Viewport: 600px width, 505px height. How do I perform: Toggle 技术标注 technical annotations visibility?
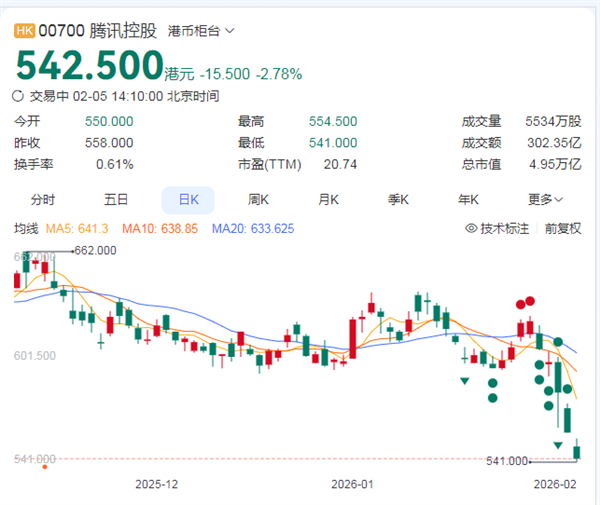(x=504, y=228)
